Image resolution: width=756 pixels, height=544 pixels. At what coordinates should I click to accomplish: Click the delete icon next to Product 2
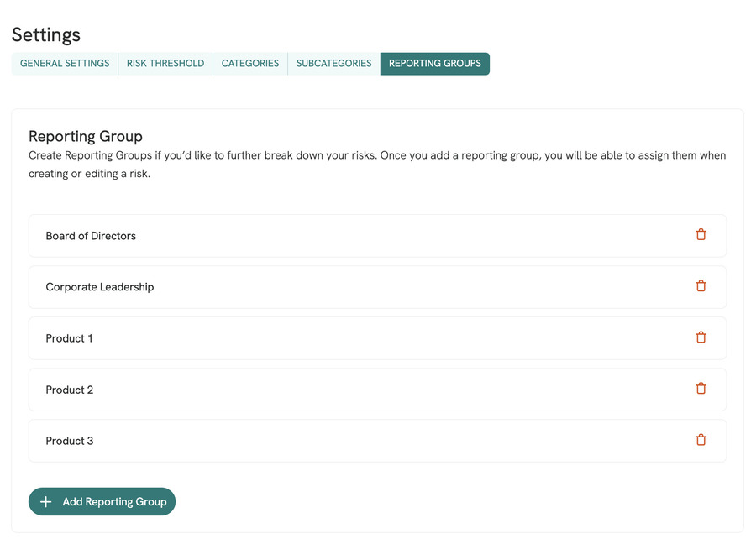(701, 389)
